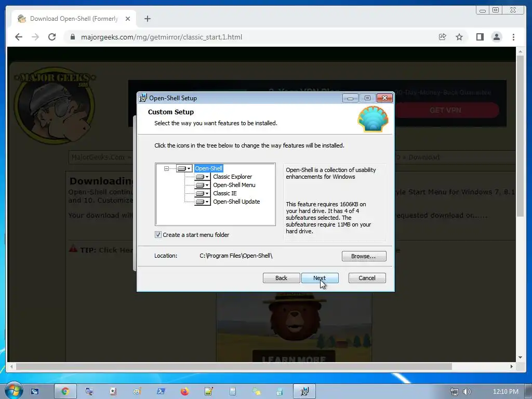Focus the Chrome address bar URL
Viewport: 532px width, 399px height.
coord(162,37)
